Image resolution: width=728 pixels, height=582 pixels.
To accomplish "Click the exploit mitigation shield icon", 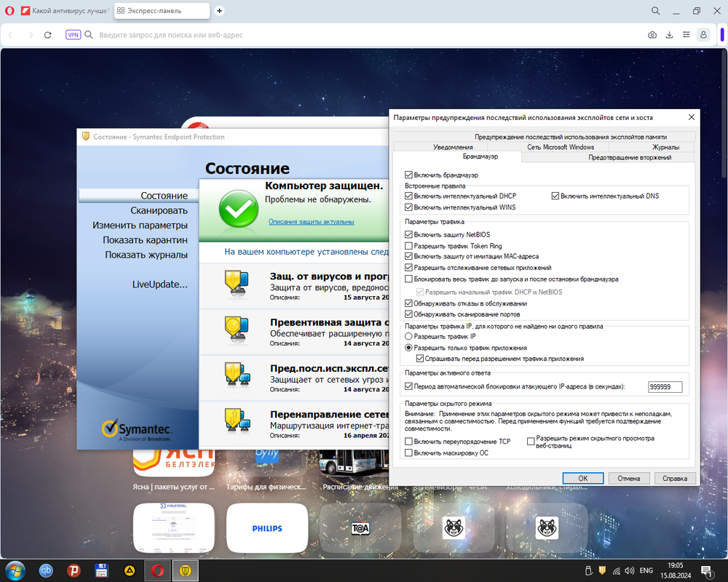I will pos(237,376).
